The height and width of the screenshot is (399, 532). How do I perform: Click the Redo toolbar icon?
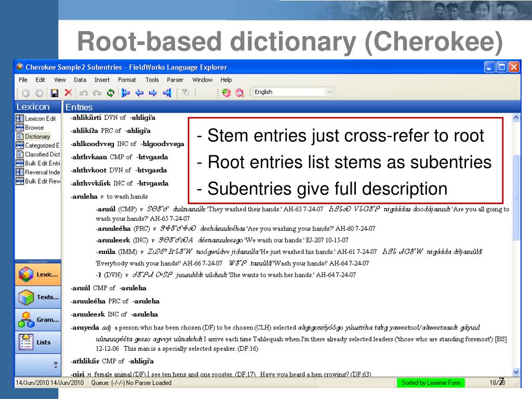tap(97, 92)
